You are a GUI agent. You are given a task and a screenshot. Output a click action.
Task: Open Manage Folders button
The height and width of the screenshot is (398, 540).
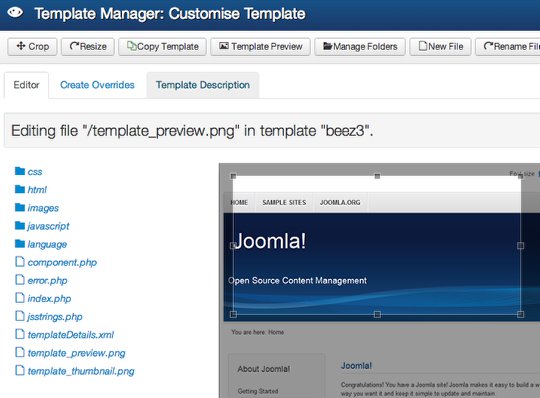click(x=360, y=46)
